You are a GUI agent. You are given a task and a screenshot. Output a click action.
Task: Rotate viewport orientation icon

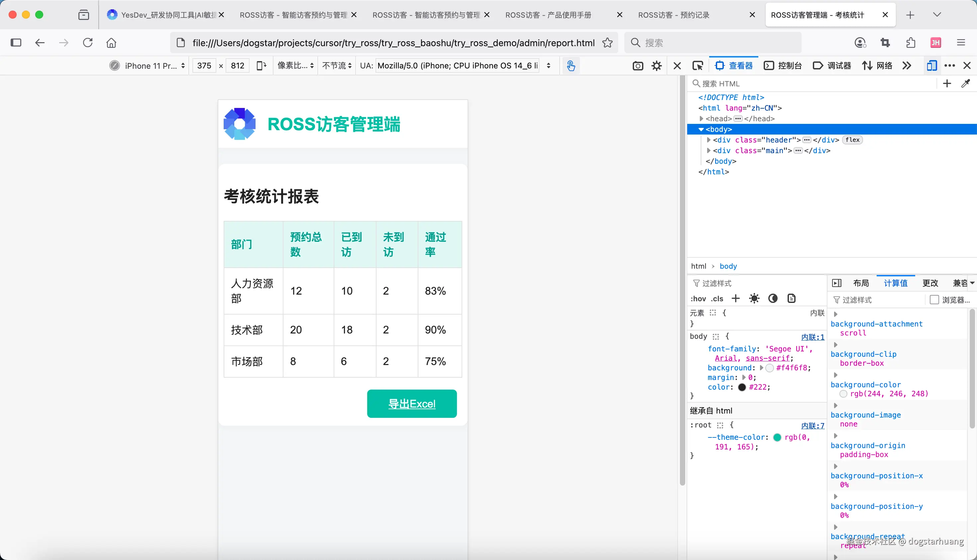[x=261, y=66]
